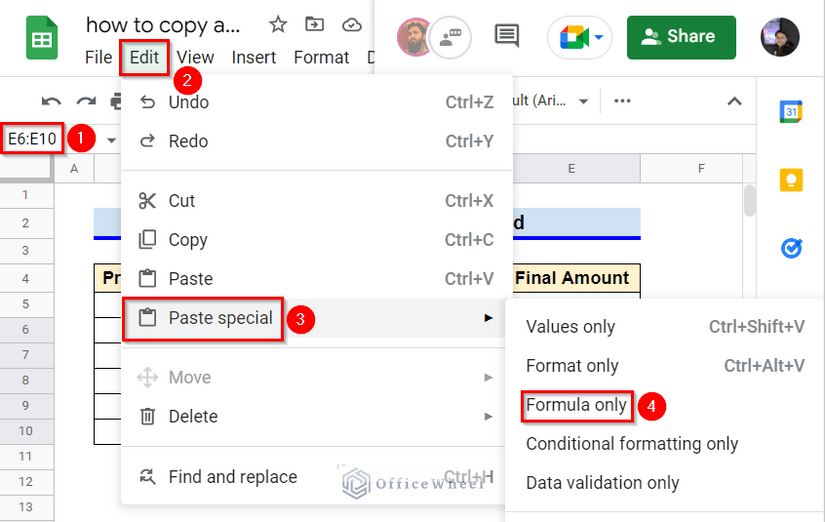Click the green Share button

tap(680, 37)
